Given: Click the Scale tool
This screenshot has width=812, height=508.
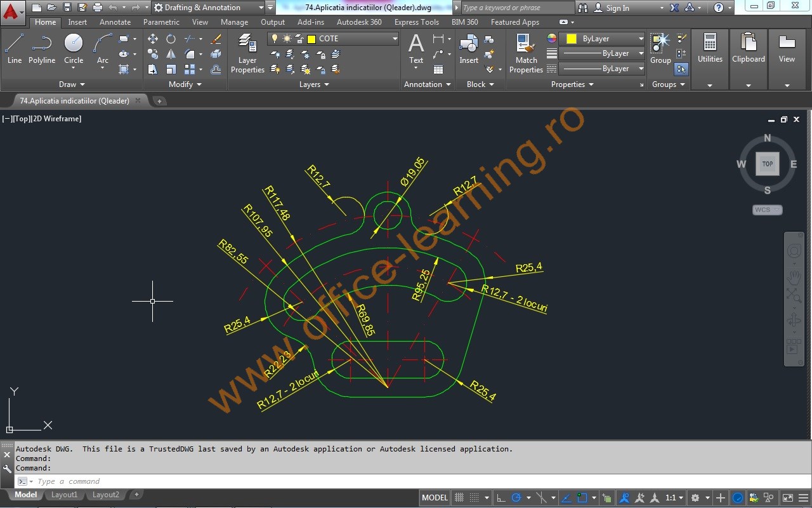Looking at the screenshot, I should coord(171,69).
